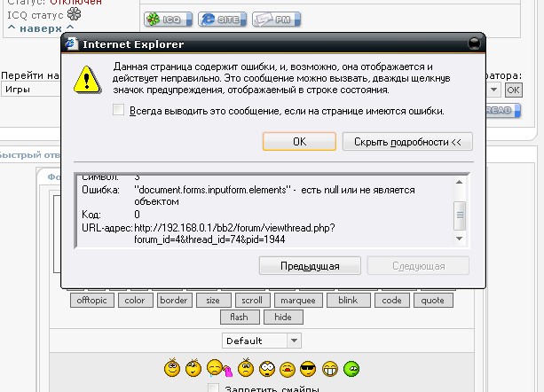Jump to top via наверх link
The width and height of the screenshot is (544, 392).
pos(41,28)
